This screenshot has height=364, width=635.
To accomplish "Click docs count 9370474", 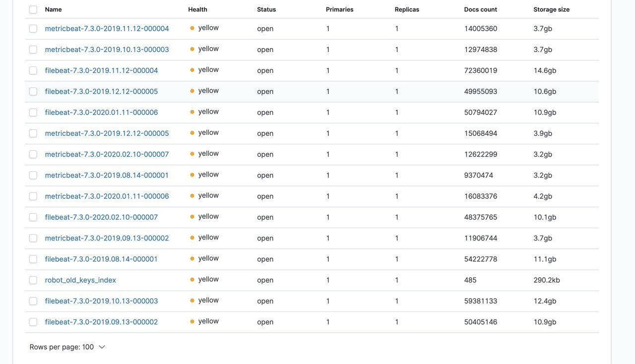I will click(479, 175).
